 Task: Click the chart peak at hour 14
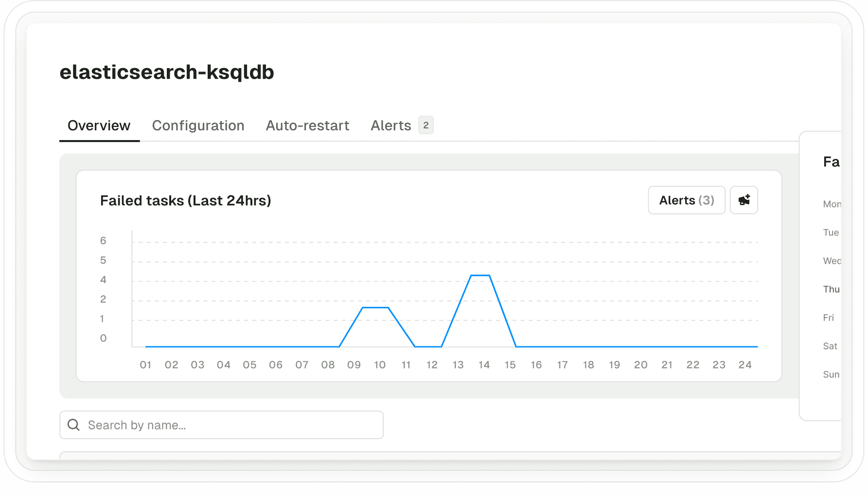pos(480,276)
